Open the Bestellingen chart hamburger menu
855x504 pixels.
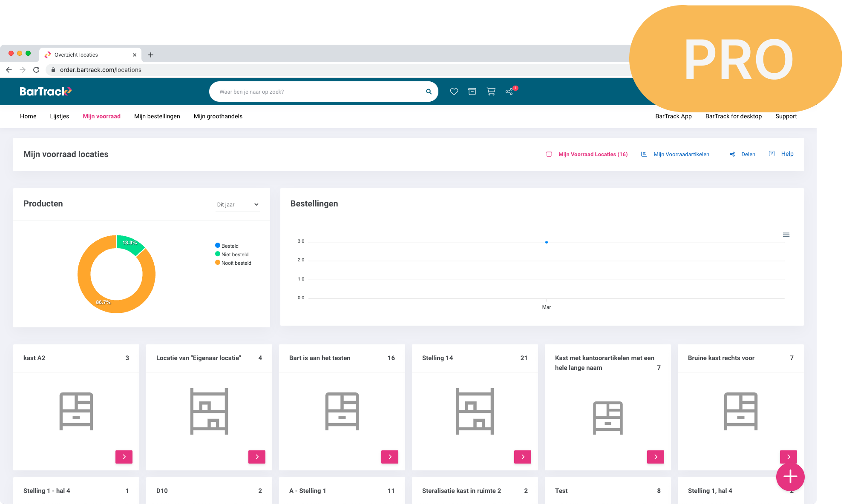click(x=786, y=235)
